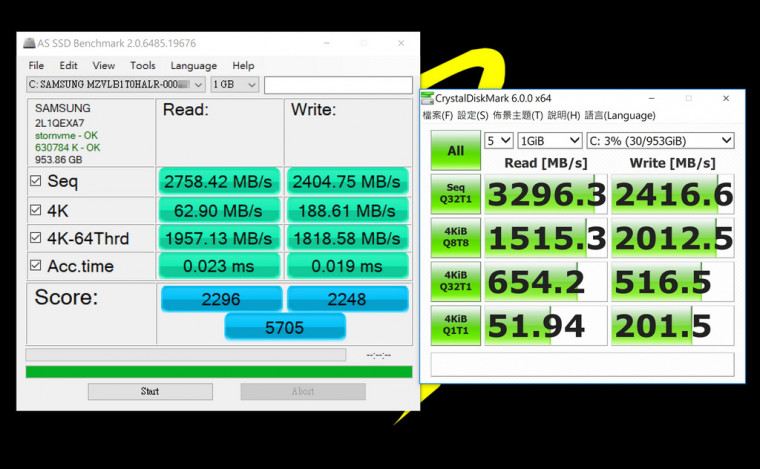Open the C: 3% (30/953GiB) drive dropdown
The width and height of the screenshot is (760, 469).
pyautogui.click(x=660, y=141)
